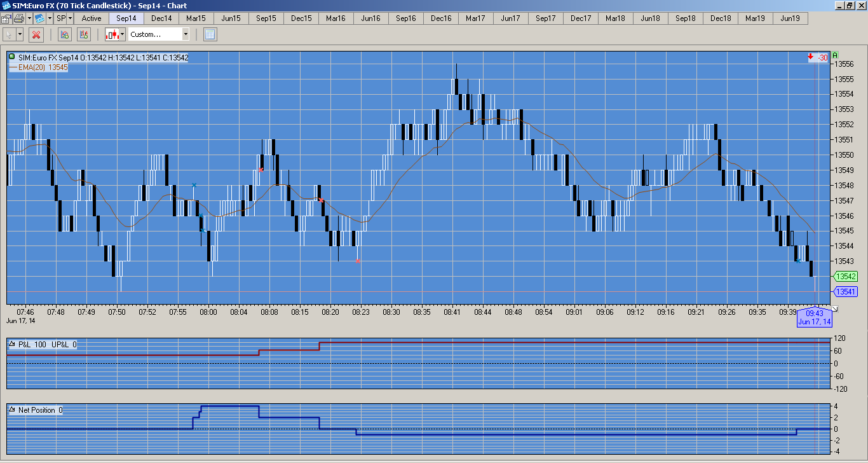Viewport: 868px width, 463px height.
Task: Go to the Jun17 contract tab
Action: 511,18
